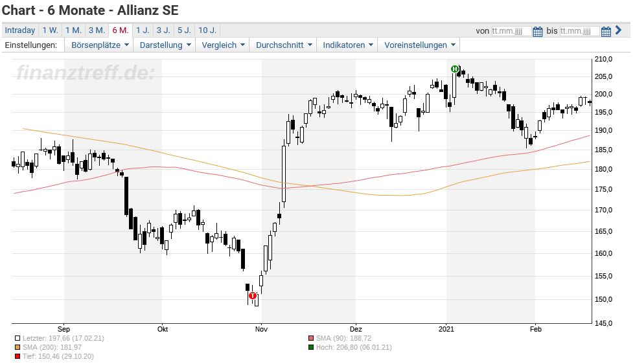Focus the 'bis' date input field
The height and width of the screenshot is (364, 635).
coord(579,31)
